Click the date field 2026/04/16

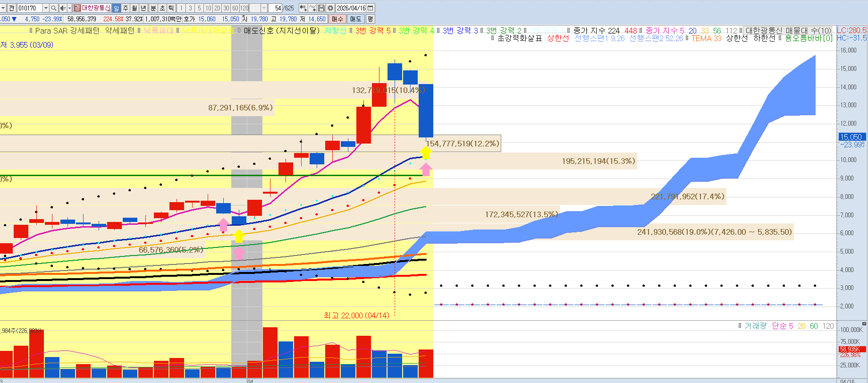tap(351, 8)
